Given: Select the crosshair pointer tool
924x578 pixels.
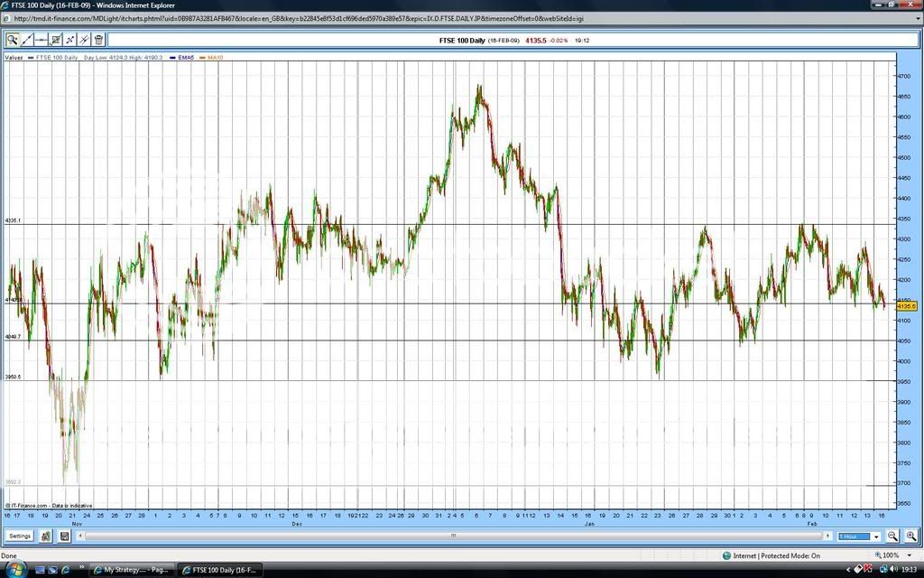Looking at the screenshot, I should pyautogui.click(x=69, y=39).
